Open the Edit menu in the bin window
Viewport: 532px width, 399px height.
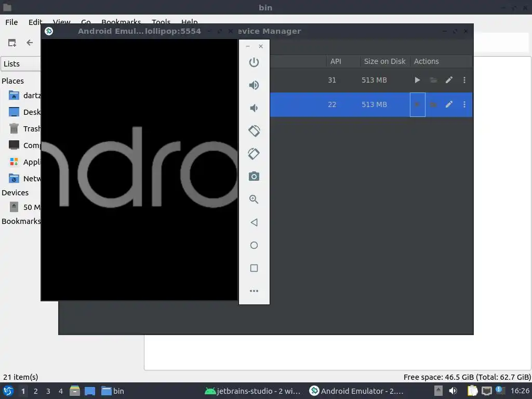click(x=35, y=22)
